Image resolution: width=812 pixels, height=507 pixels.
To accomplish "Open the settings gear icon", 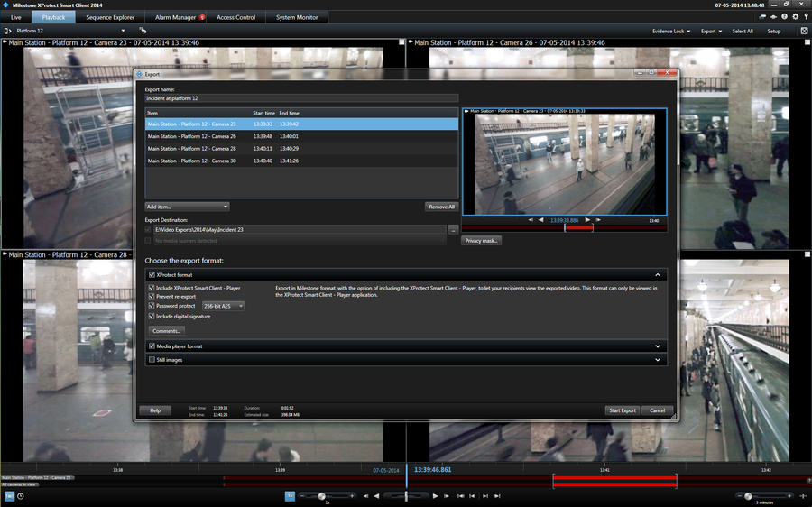I will coord(796,17).
